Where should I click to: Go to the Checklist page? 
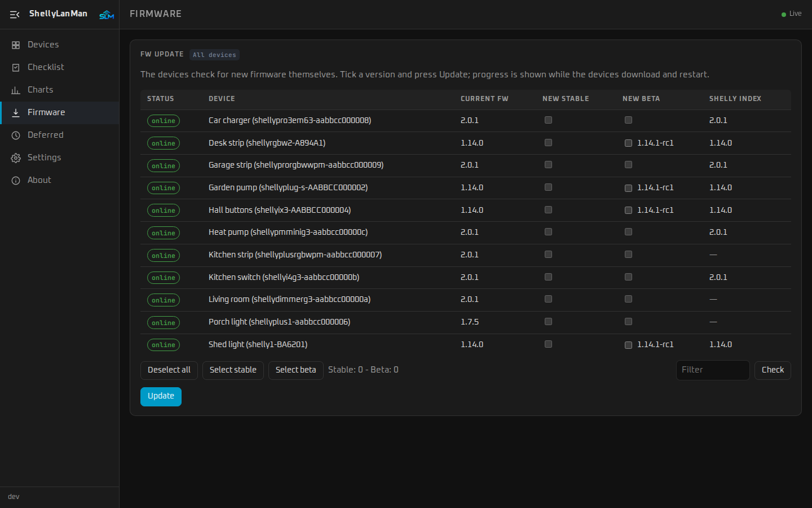click(59, 67)
